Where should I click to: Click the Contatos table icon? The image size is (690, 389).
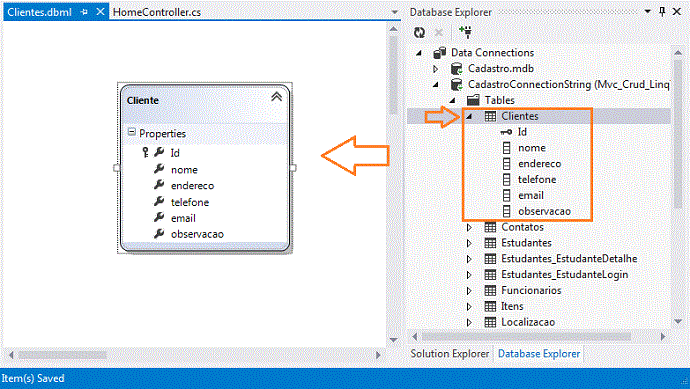click(490, 227)
